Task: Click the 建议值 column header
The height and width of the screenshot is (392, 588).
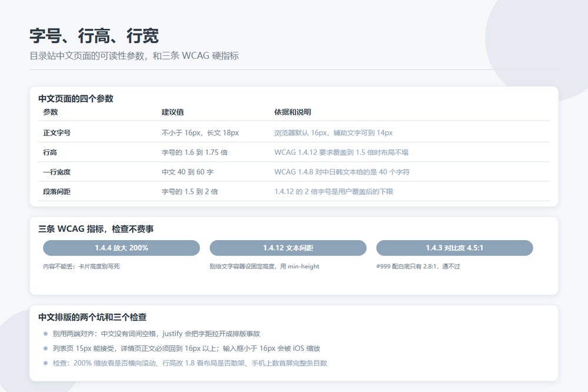Action: 172,112
